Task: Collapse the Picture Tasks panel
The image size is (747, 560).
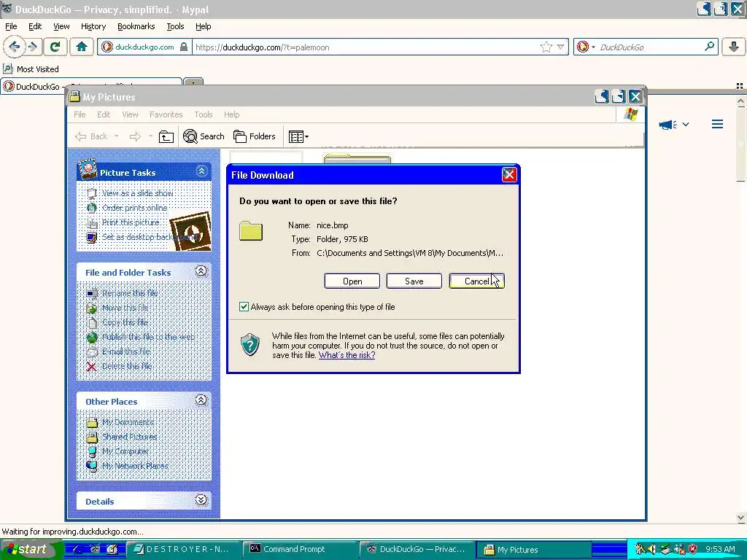Action: tap(201, 171)
